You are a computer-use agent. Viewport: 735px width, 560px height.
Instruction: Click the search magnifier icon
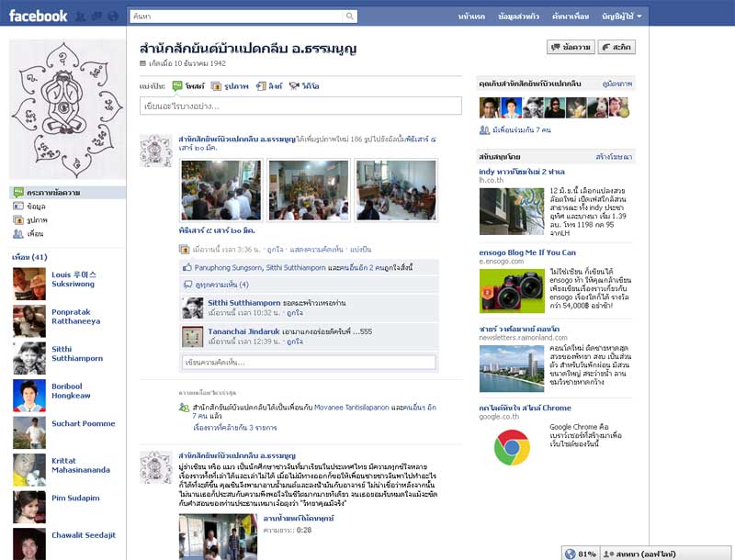tap(350, 17)
